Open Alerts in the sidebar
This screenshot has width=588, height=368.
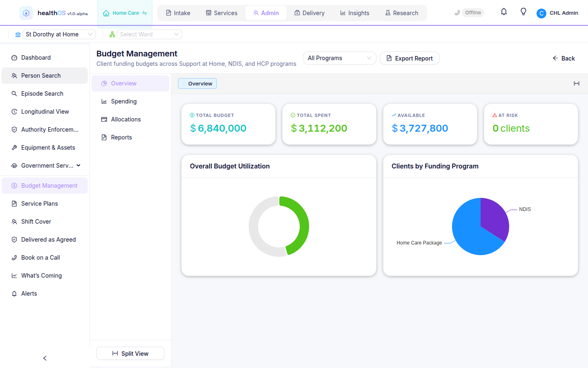[45, 294]
